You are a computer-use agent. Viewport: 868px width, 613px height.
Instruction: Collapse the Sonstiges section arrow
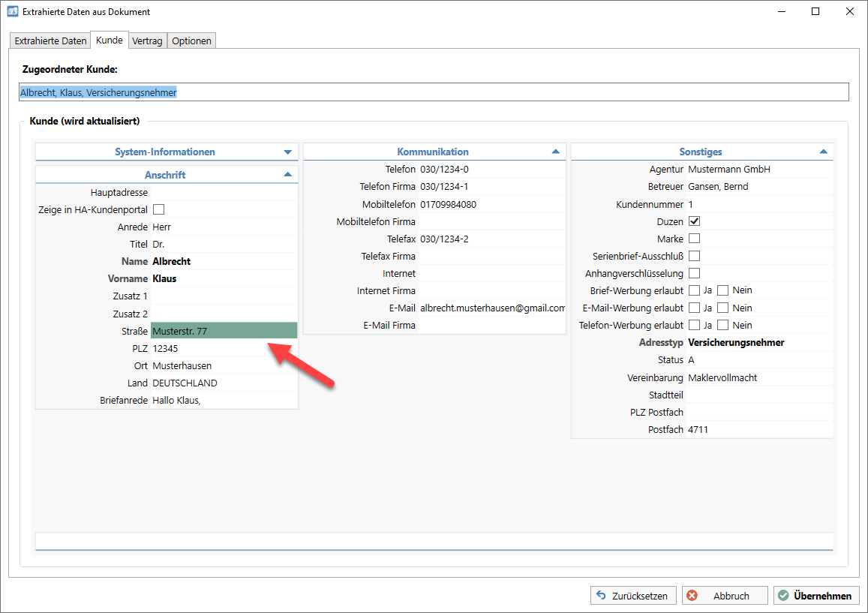(824, 152)
